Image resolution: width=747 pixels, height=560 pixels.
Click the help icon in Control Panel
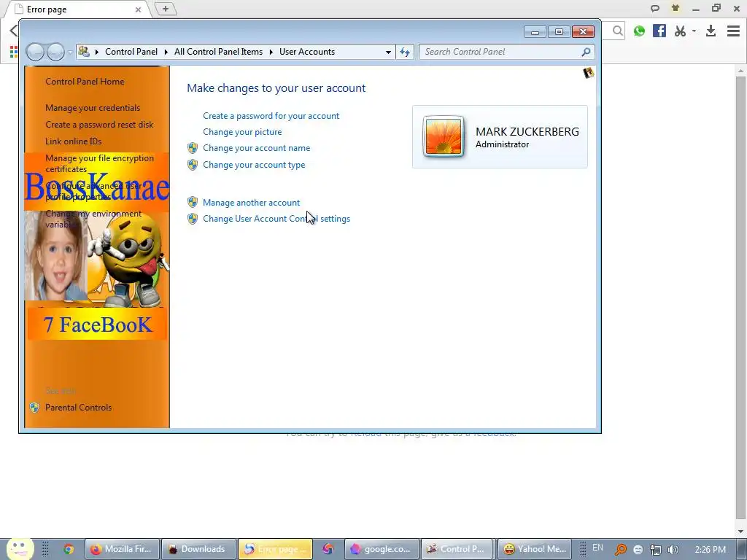pyautogui.click(x=589, y=73)
